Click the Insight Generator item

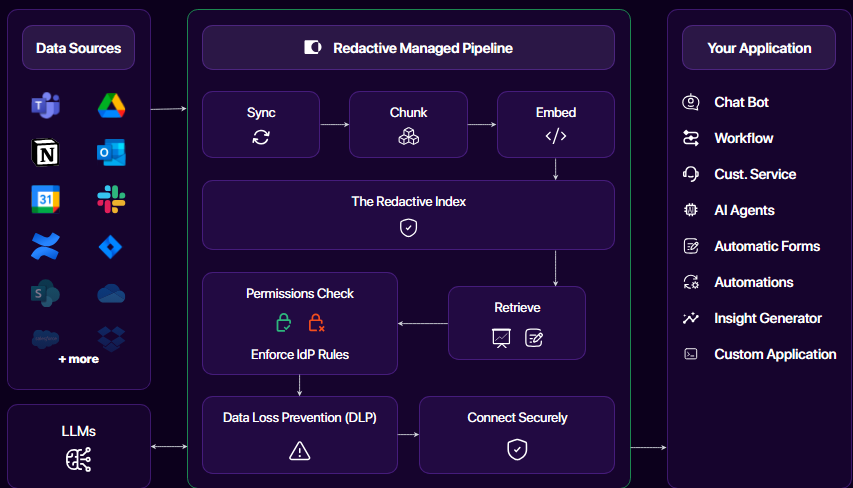coord(767,318)
